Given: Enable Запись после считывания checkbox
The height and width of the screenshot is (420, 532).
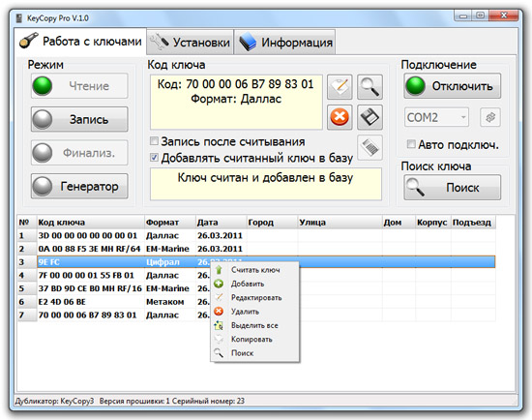Looking at the screenshot, I should (154, 140).
